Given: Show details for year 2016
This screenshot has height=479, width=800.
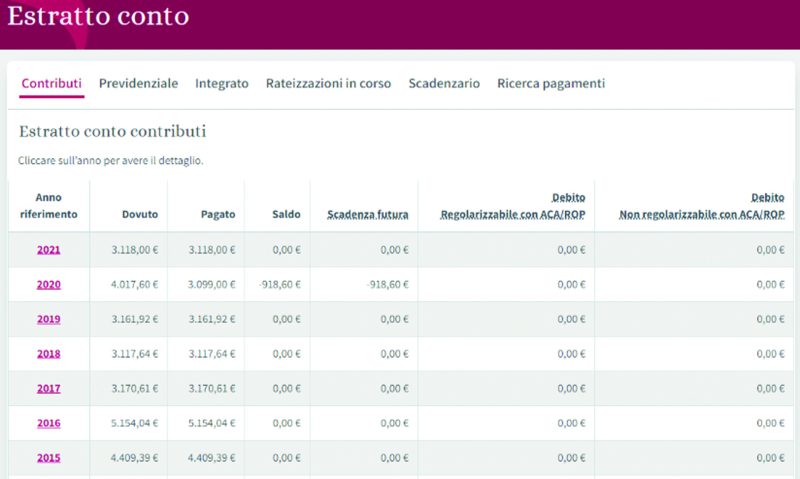Looking at the screenshot, I should pyautogui.click(x=49, y=423).
